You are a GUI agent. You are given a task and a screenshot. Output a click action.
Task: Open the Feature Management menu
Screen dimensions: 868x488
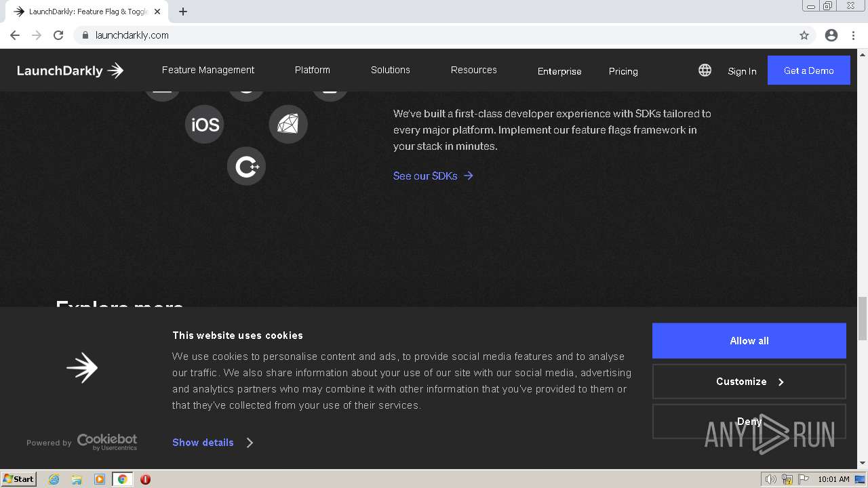click(x=208, y=70)
